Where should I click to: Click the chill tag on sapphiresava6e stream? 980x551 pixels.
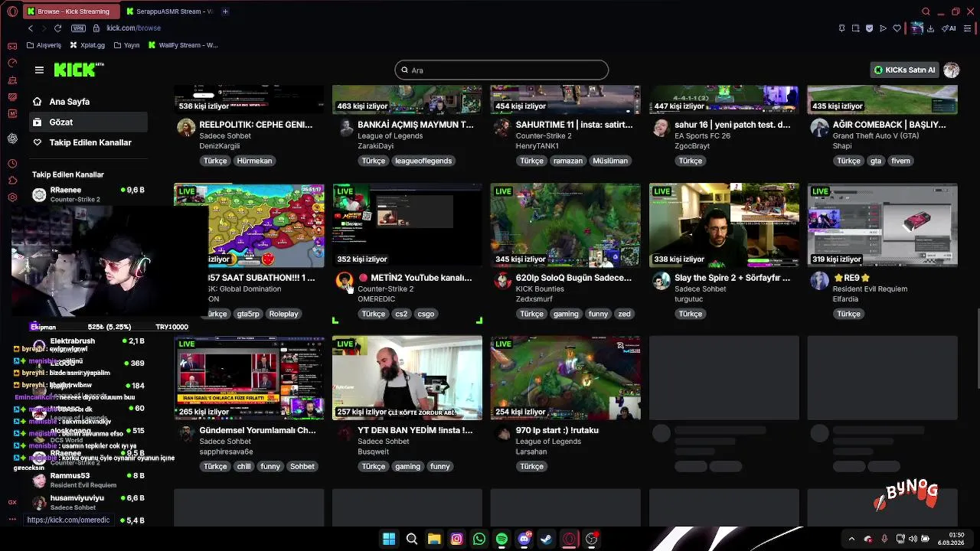pyautogui.click(x=243, y=466)
